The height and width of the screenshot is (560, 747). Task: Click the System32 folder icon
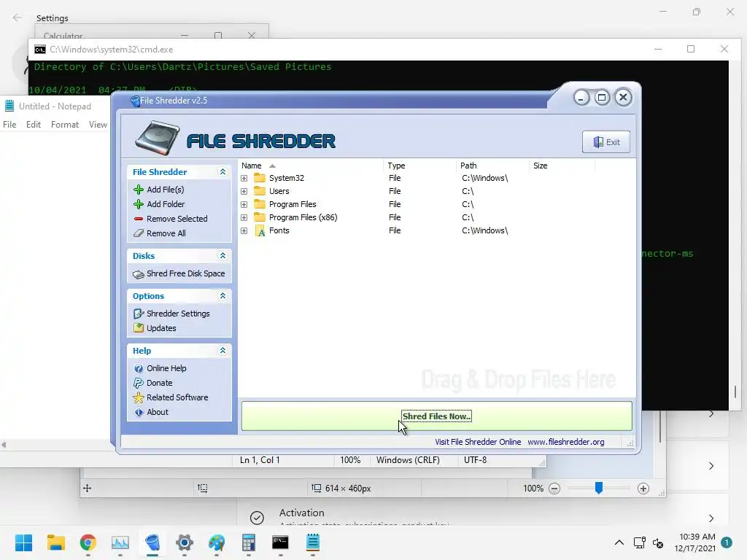260,178
